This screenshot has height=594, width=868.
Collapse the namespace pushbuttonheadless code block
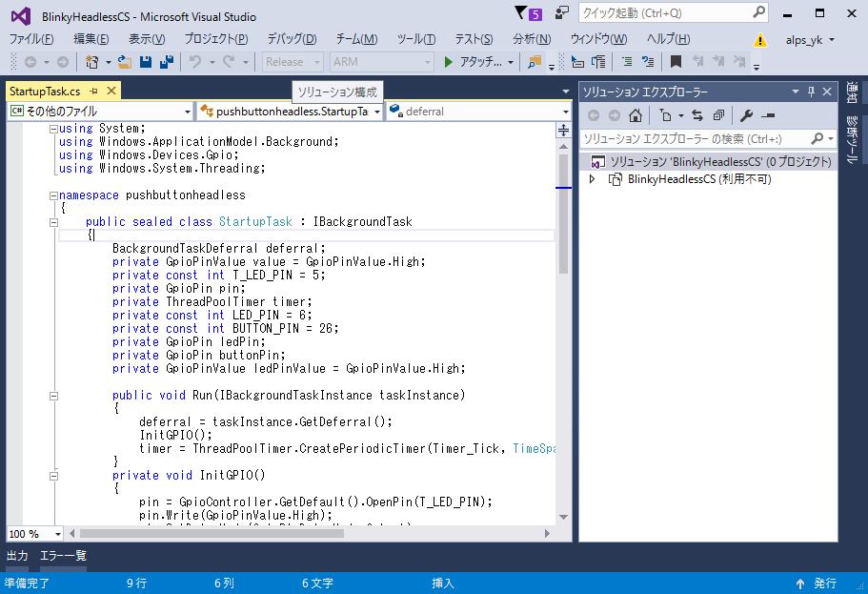53,195
